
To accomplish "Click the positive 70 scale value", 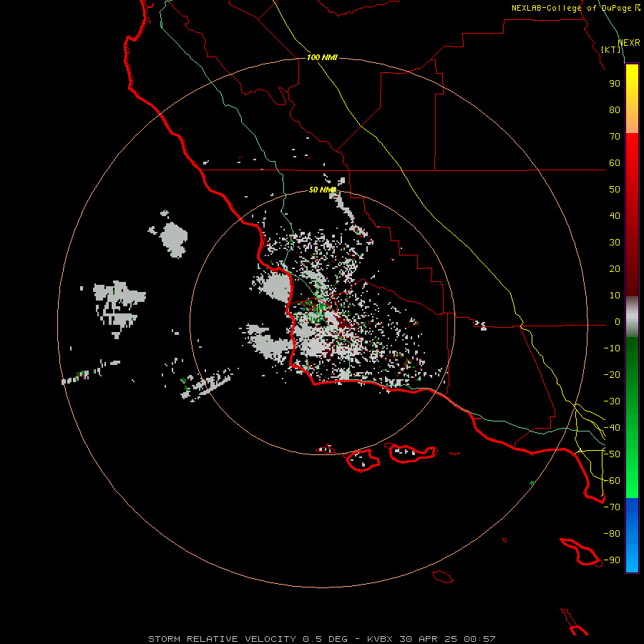I will click(x=615, y=137).
